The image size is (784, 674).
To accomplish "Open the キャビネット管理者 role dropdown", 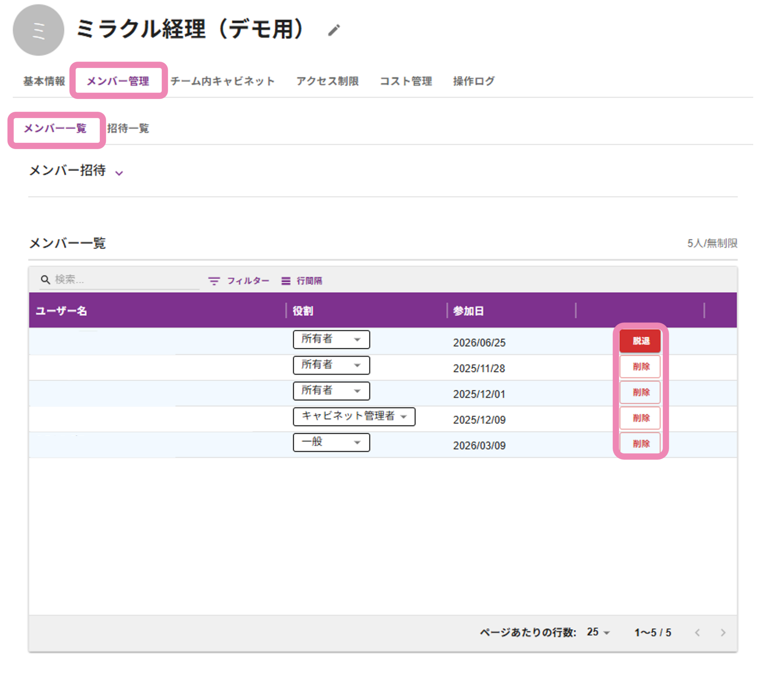I will coord(354,417).
